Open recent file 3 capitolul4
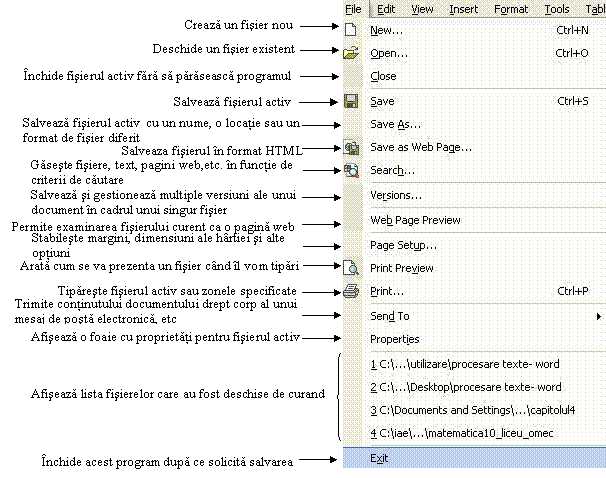This screenshot has width=606, height=478. pos(472,410)
